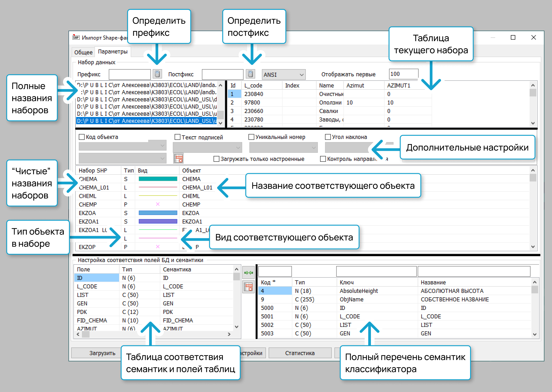Switch to the Общее tab
The height and width of the screenshot is (392, 552).
[83, 52]
